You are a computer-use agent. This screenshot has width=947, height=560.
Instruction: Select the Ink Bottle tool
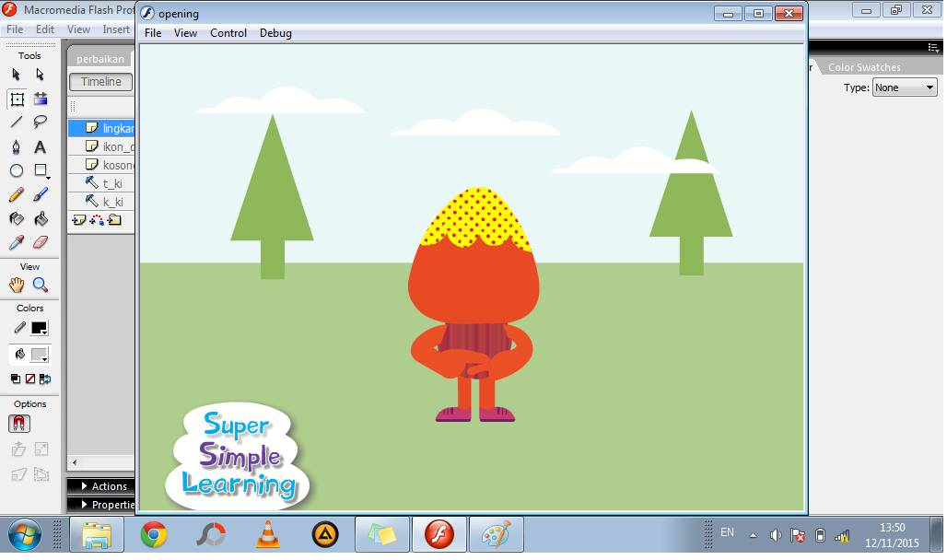[17, 218]
